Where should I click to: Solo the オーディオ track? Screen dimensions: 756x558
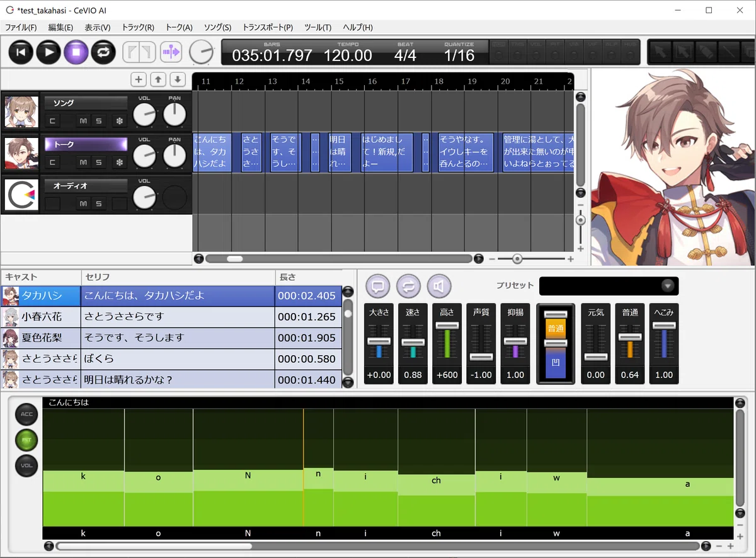(x=98, y=203)
